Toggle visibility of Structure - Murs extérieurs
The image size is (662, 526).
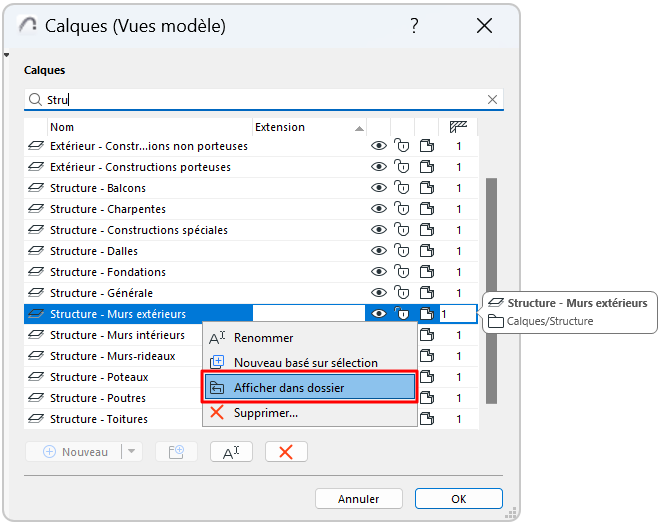379,314
